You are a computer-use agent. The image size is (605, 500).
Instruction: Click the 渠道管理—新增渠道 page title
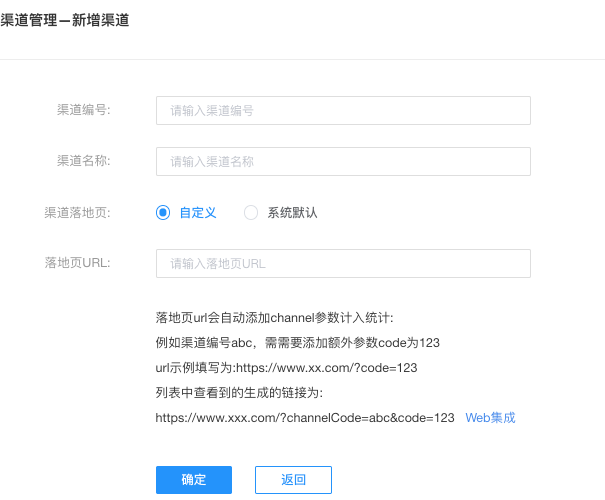(x=65, y=19)
